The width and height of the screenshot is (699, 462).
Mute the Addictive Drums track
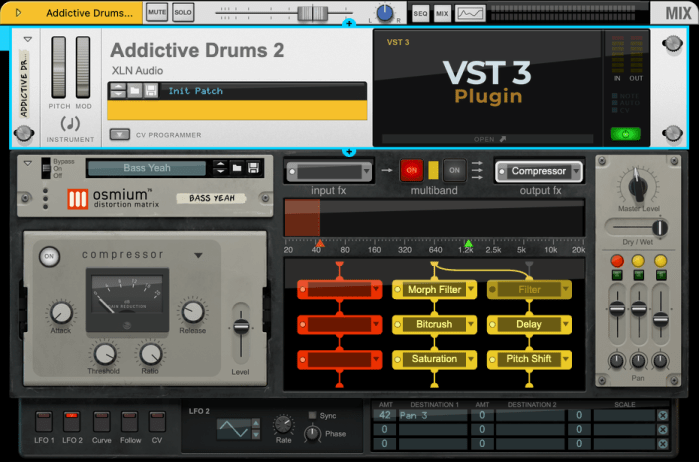157,12
